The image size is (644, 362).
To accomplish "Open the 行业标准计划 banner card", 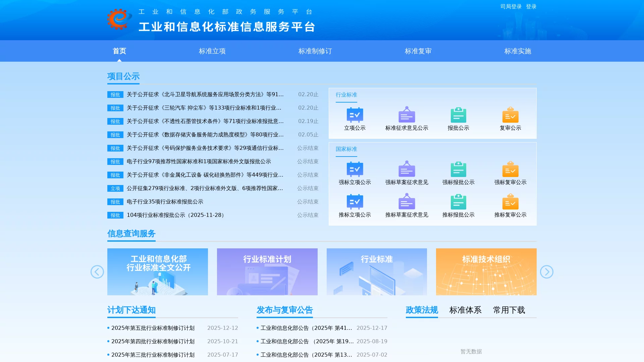I will pos(267,272).
